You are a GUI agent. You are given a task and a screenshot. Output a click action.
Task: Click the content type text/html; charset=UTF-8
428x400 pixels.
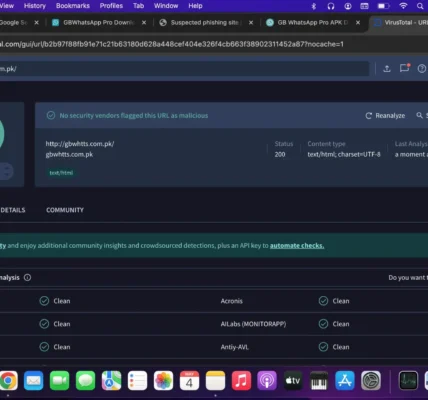[344, 154]
